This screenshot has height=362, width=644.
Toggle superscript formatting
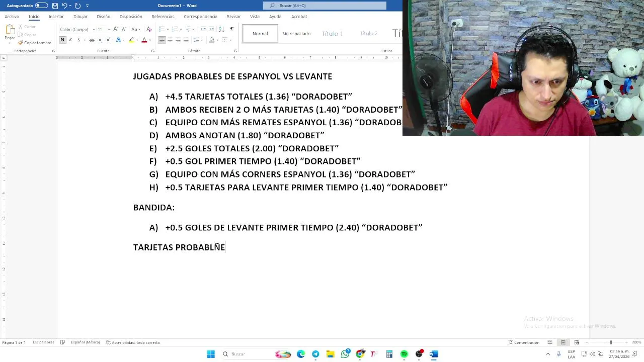click(x=108, y=40)
